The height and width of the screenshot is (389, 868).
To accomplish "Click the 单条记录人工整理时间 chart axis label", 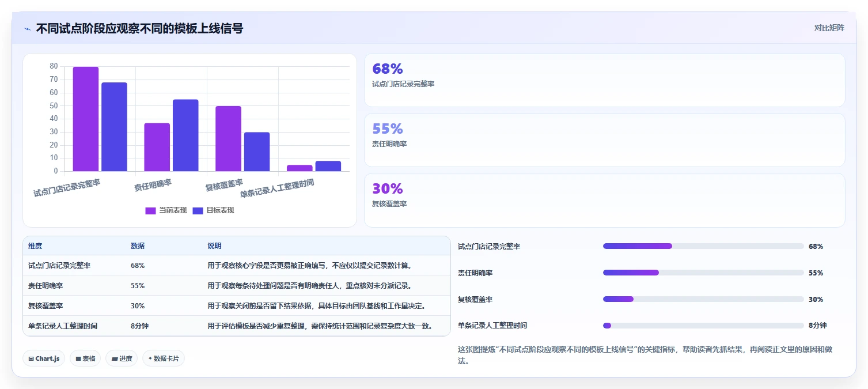I will (277, 188).
